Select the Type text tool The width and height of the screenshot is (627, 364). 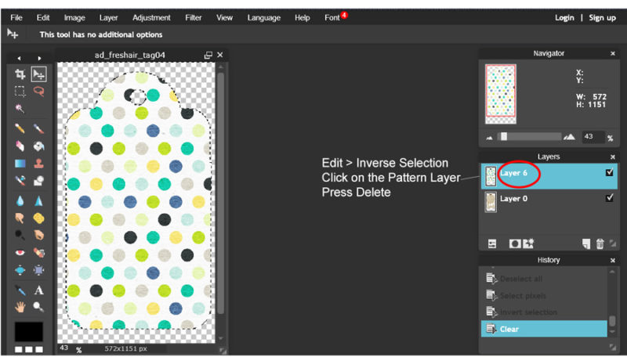click(x=38, y=290)
